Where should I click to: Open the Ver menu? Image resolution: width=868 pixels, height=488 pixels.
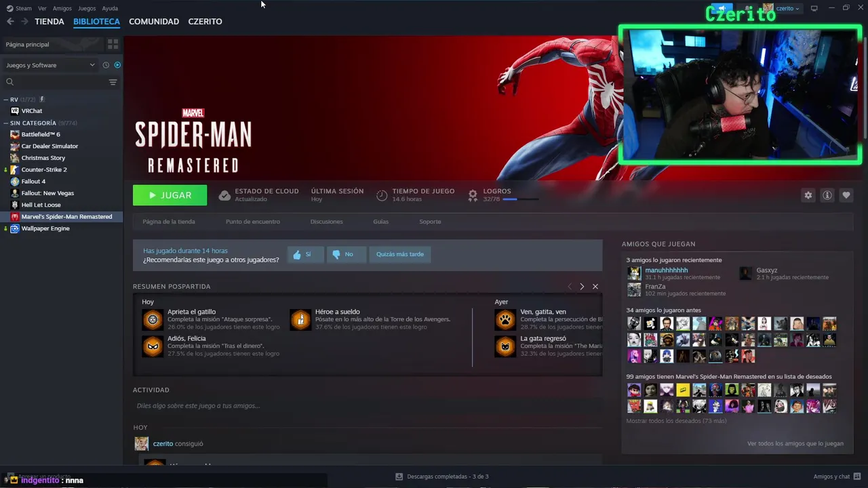coord(42,8)
